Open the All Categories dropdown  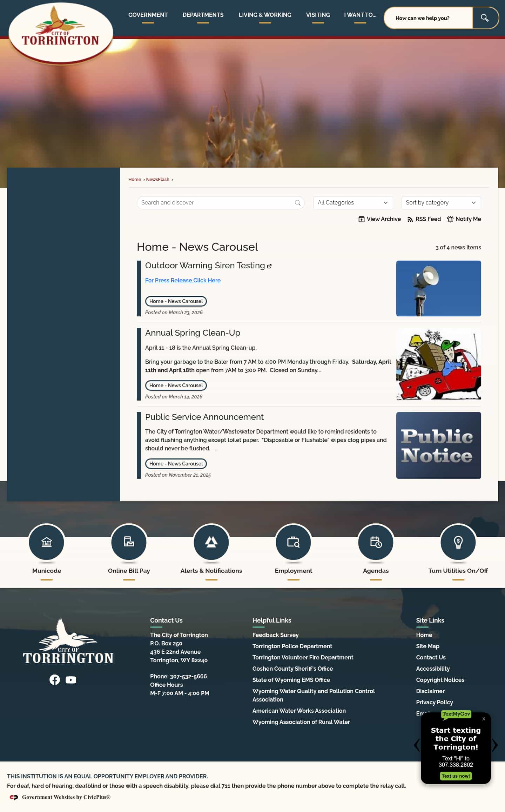[x=353, y=202]
